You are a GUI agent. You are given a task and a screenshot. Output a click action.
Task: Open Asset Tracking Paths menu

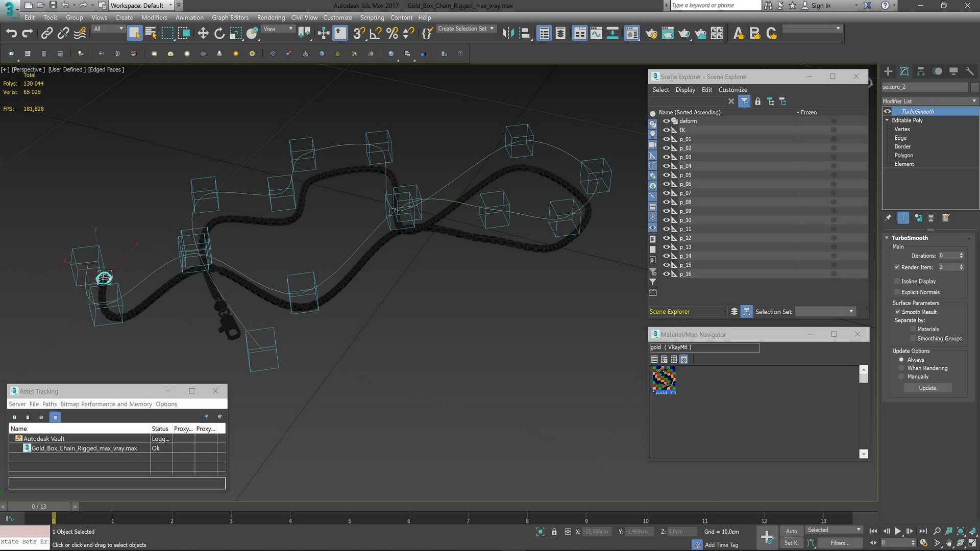(50, 404)
